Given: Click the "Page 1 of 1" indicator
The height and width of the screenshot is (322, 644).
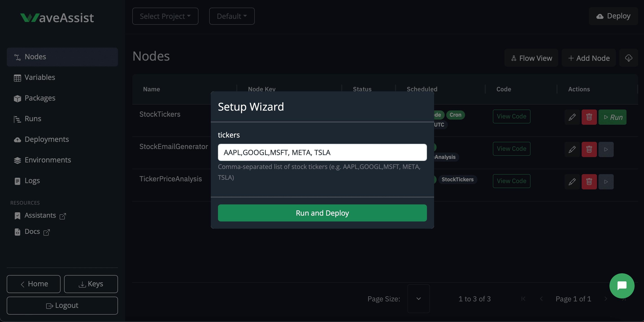Looking at the screenshot, I should pos(573,299).
